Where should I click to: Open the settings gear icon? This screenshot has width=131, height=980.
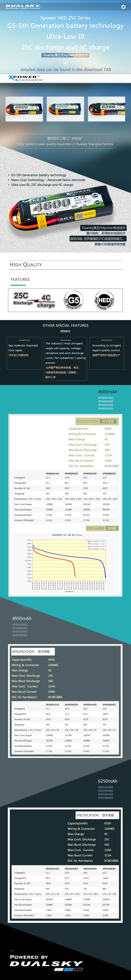123,7
